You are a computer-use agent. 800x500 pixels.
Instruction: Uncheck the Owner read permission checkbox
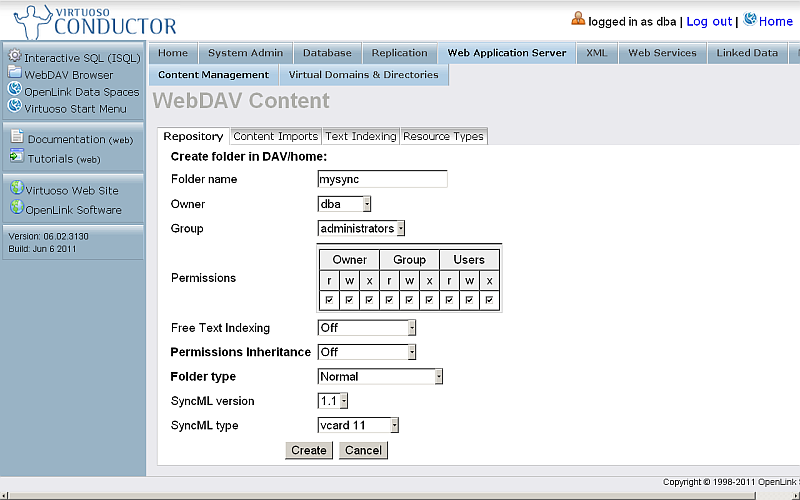point(330,300)
